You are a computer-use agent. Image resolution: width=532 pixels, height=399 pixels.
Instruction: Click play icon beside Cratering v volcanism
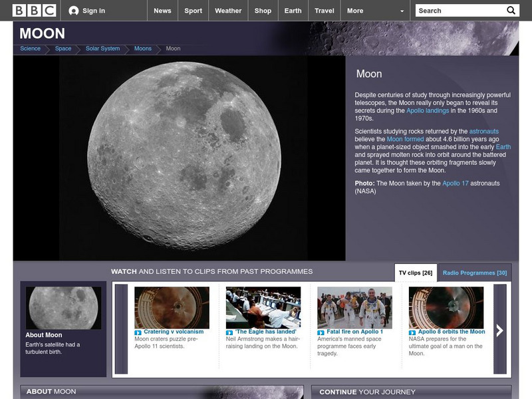click(x=138, y=332)
